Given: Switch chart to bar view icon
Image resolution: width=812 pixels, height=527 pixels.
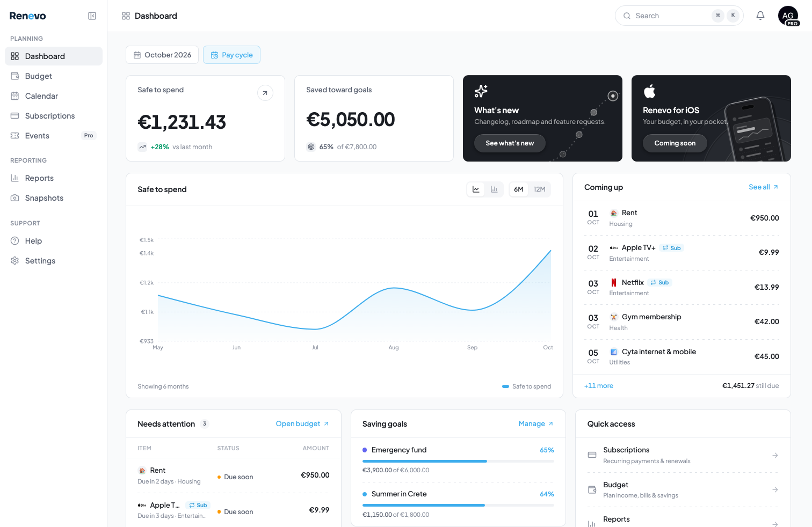Looking at the screenshot, I should click(494, 189).
